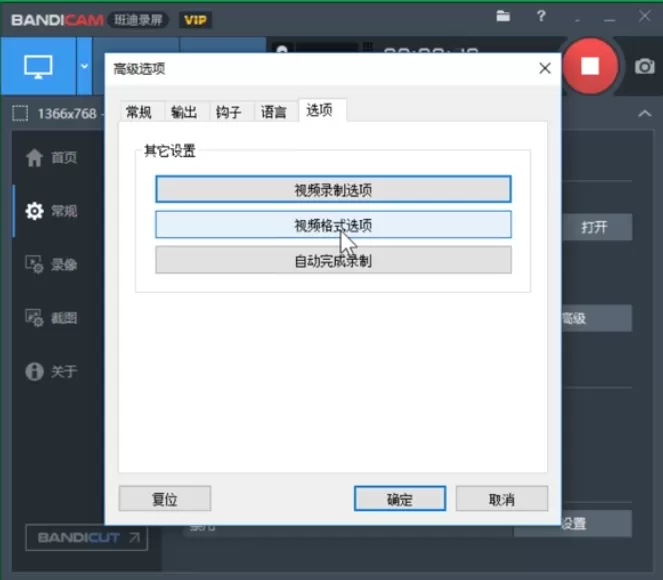Image resolution: width=663 pixels, height=580 pixels.
Task: Take a screenshot with the camera icon
Action: pos(644,66)
